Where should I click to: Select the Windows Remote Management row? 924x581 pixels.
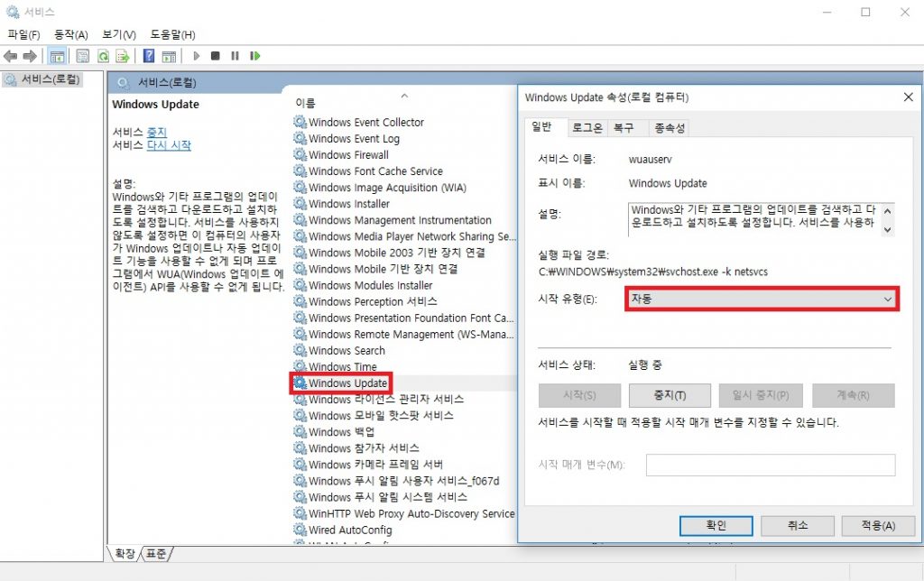click(403, 334)
